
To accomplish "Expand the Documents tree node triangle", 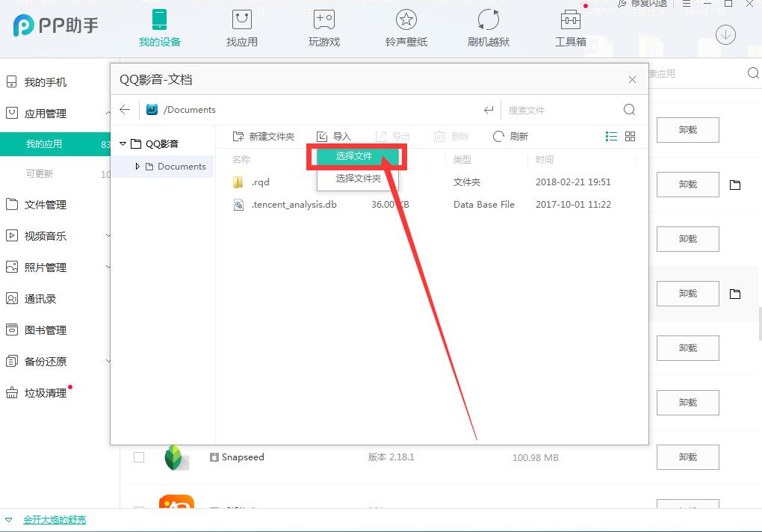I will (x=137, y=166).
